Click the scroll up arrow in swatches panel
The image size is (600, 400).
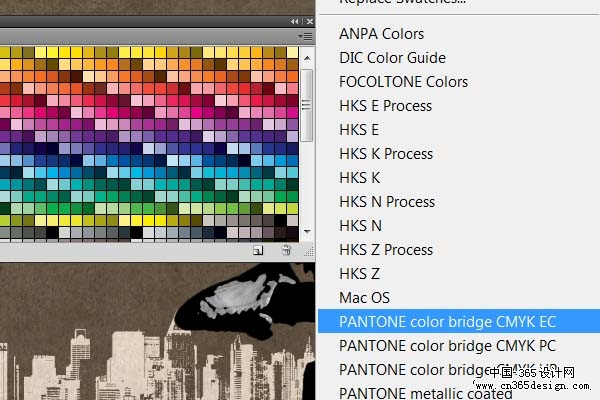click(x=307, y=58)
